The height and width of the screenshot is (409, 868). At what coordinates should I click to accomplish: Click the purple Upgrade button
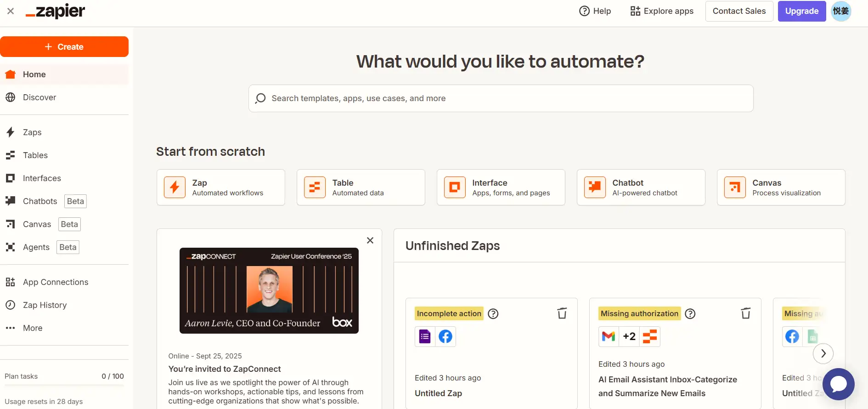point(801,11)
